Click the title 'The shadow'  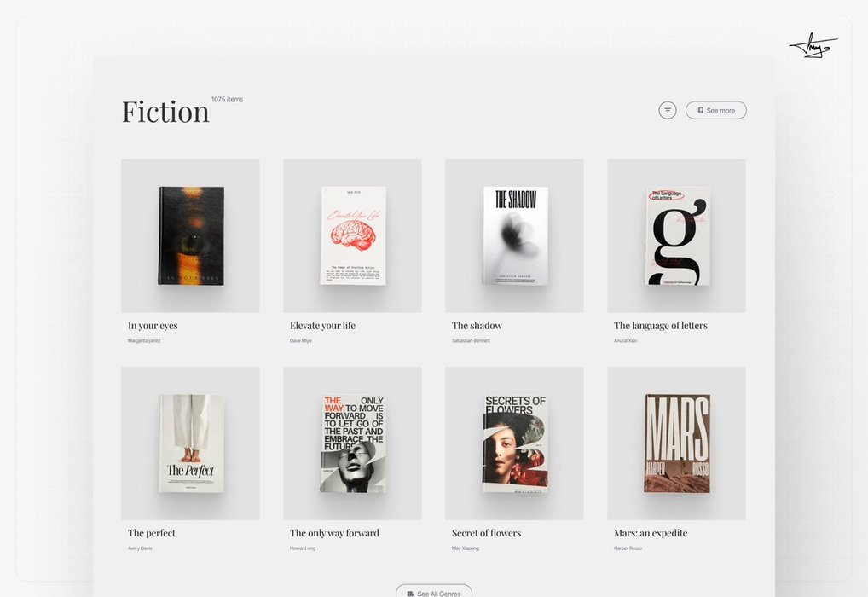[477, 326]
